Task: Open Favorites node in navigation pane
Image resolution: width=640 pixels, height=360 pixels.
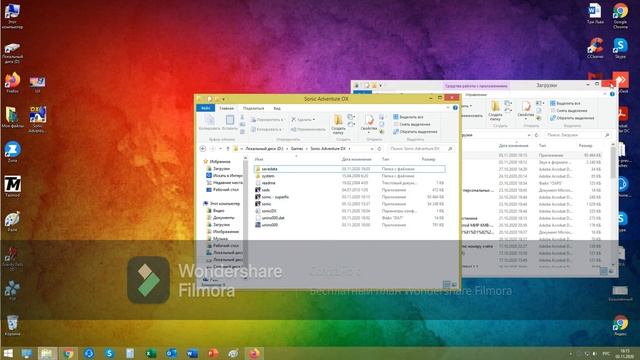Action: pyautogui.click(x=220, y=162)
